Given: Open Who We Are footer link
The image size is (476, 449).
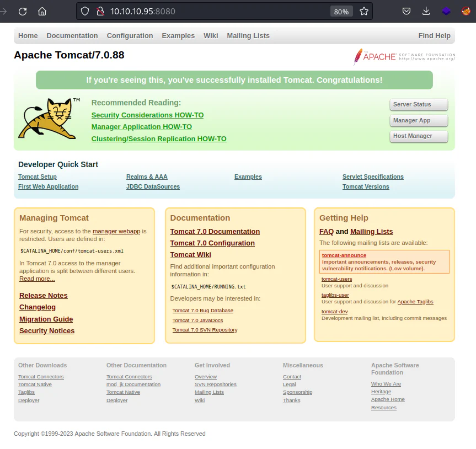Looking at the screenshot, I should pos(386,384).
